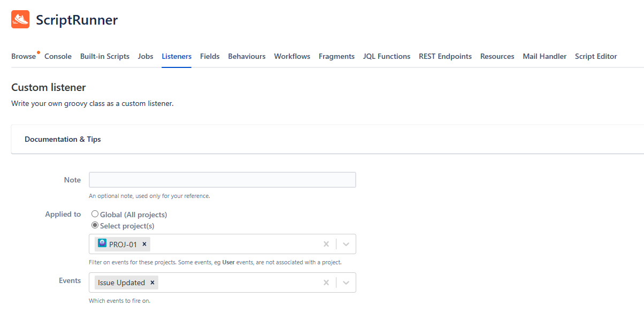Open the JQL Functions tab
This screenshot has width=644, height=313.
tap(387, 56)
